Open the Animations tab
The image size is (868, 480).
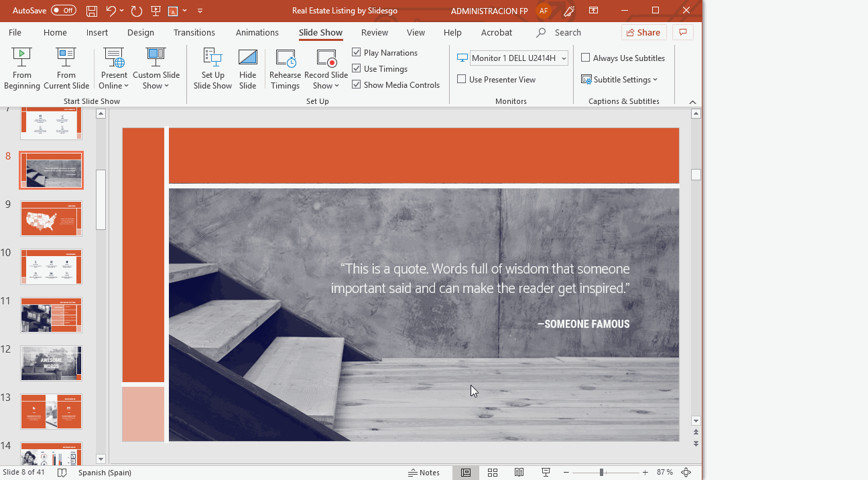tap(257, 32)
